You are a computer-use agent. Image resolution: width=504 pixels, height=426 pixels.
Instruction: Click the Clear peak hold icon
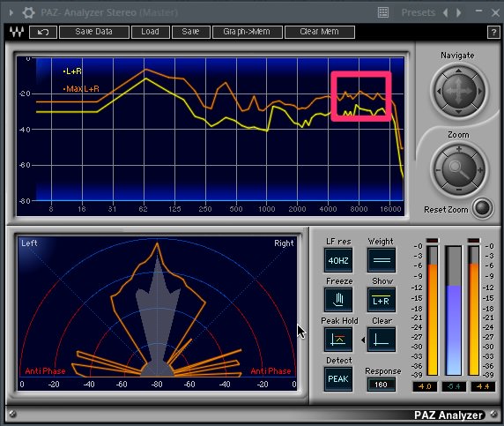[x=382, y=340]
